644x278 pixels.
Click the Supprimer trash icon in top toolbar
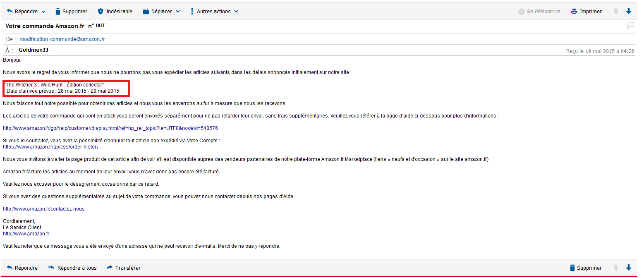pos(58,12)
